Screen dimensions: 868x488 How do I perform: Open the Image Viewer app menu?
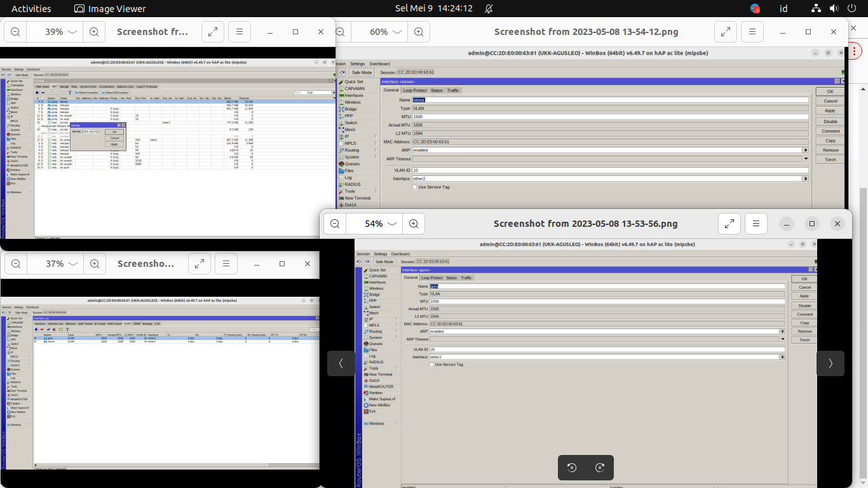(x=110, y=9)
